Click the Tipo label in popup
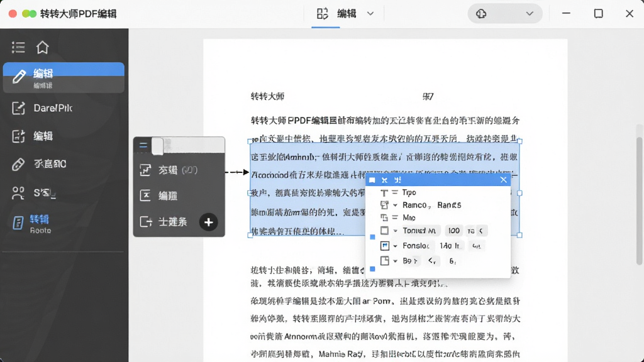Image resolution: width=644 pixels, height=362 pixels. tap(409, 192)
